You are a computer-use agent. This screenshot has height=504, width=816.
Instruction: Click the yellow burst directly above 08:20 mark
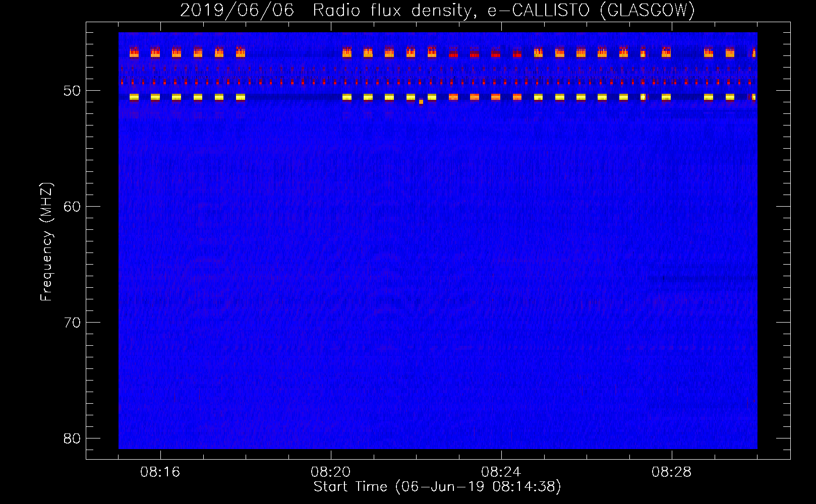[347, 97]
